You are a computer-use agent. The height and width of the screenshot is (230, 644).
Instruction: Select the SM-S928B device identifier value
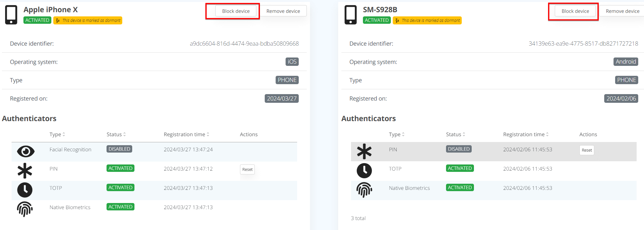coord(583,44)
